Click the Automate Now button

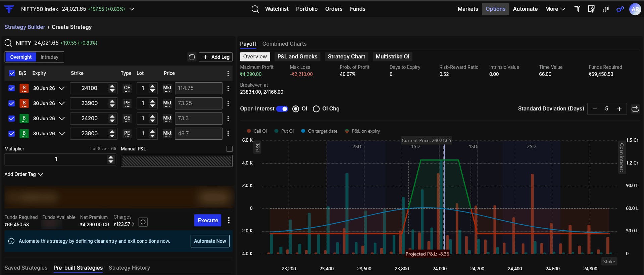tap(210, 241)
